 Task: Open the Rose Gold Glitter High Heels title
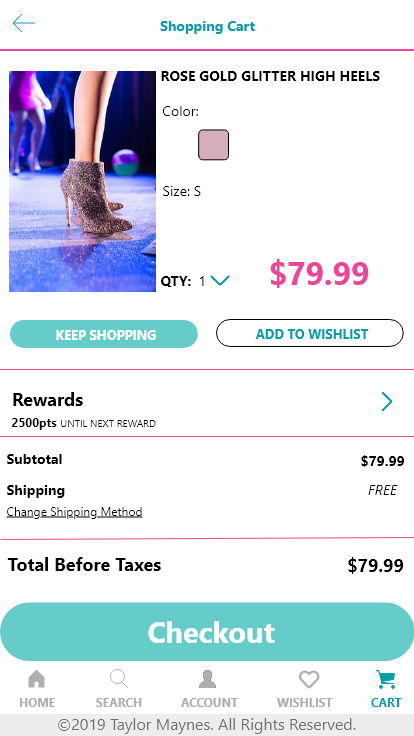click(270, 76)
